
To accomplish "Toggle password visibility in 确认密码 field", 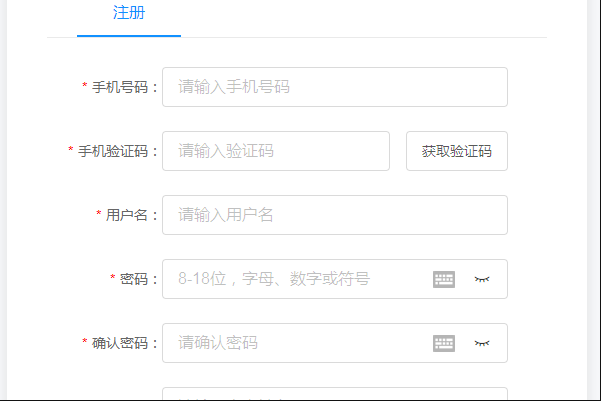I will tap(482, 343).
